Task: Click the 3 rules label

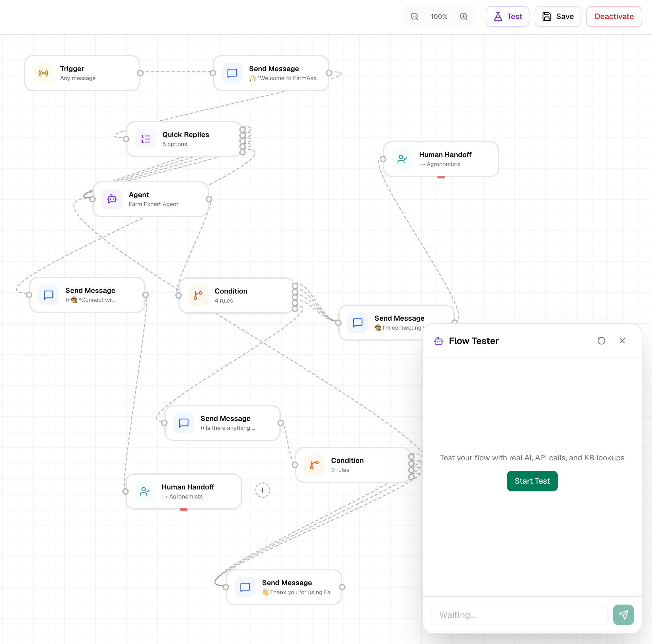Action: click(x=340, y=470)
